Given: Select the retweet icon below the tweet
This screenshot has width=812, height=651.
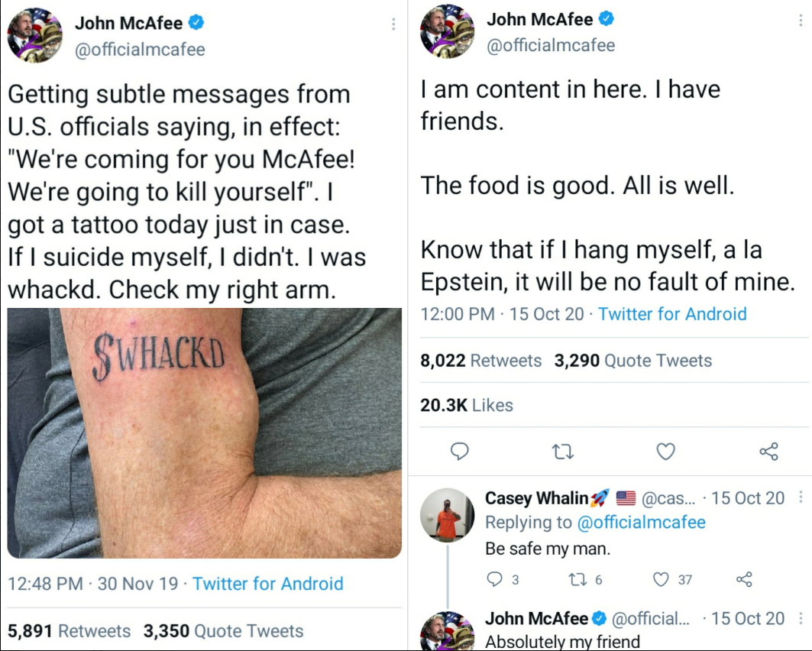Looking at the screenshot, I should (563, 452).
